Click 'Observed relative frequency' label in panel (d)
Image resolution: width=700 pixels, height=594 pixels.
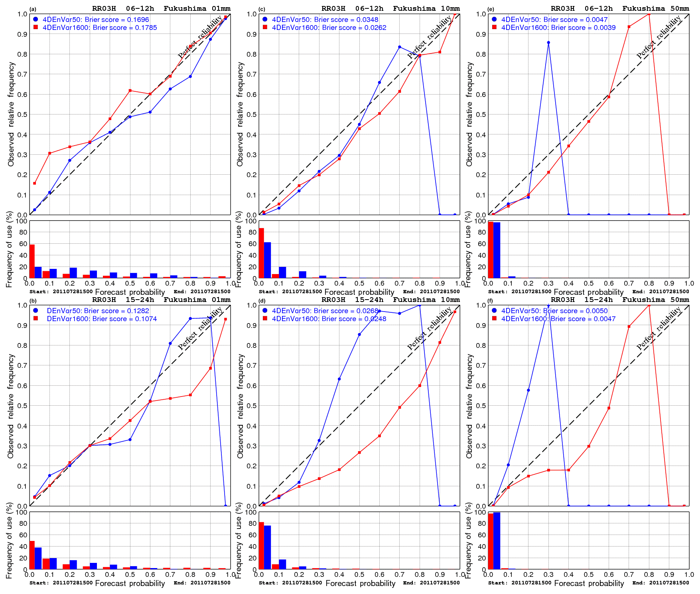pos(240,405)
